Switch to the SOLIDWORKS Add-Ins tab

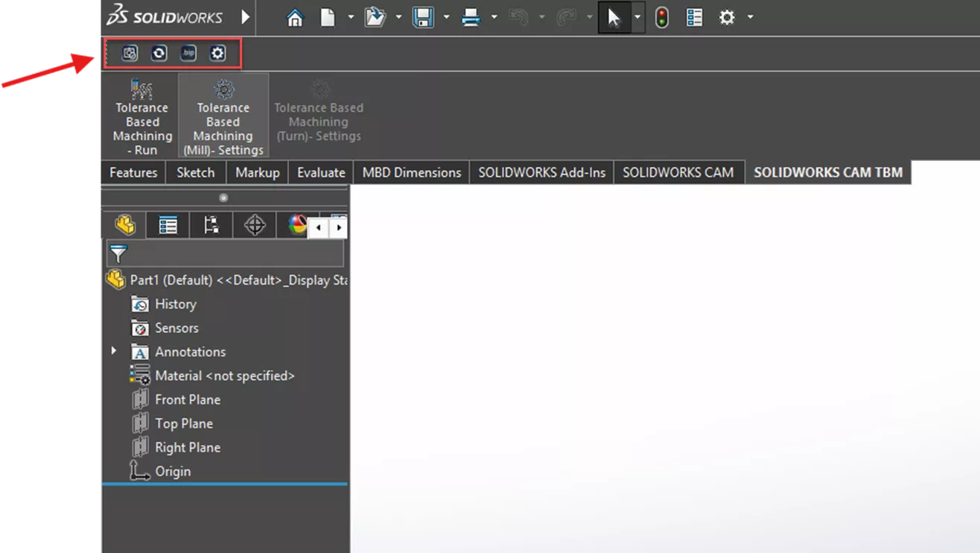point(542,172)
